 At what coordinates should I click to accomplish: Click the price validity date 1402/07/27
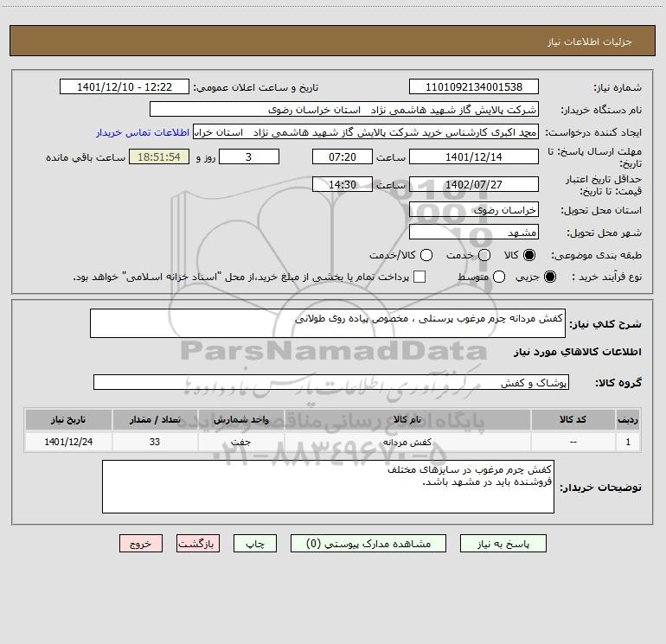[474, 184]
